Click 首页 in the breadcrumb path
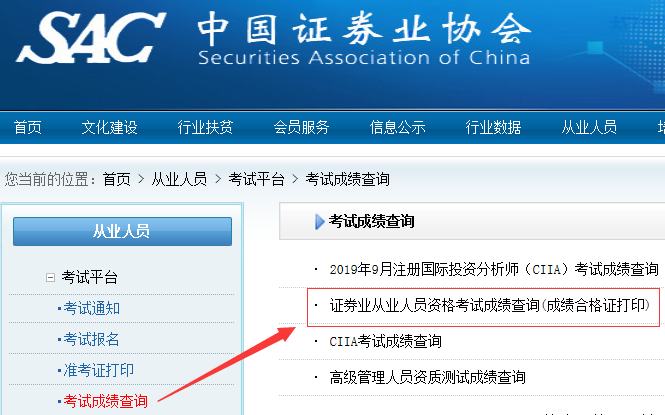Viewport: 665px width, 415px height. click(x=116, y=180)
